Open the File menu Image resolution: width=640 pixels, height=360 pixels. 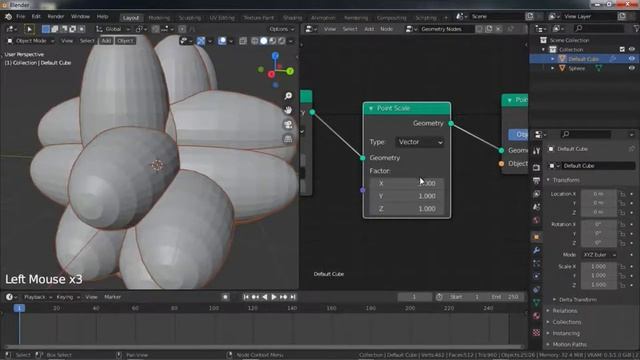point(20,17)
